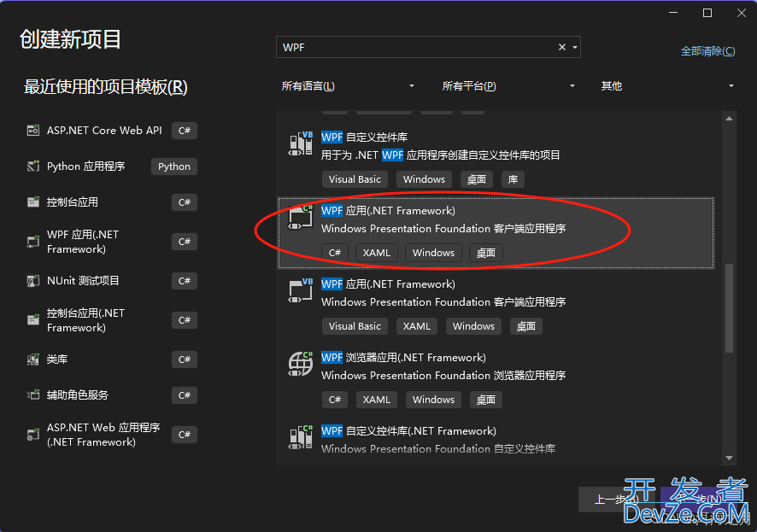Screen dimensions: 757x532
Task: Click the 类库 template icon
Action: [32, 360]
